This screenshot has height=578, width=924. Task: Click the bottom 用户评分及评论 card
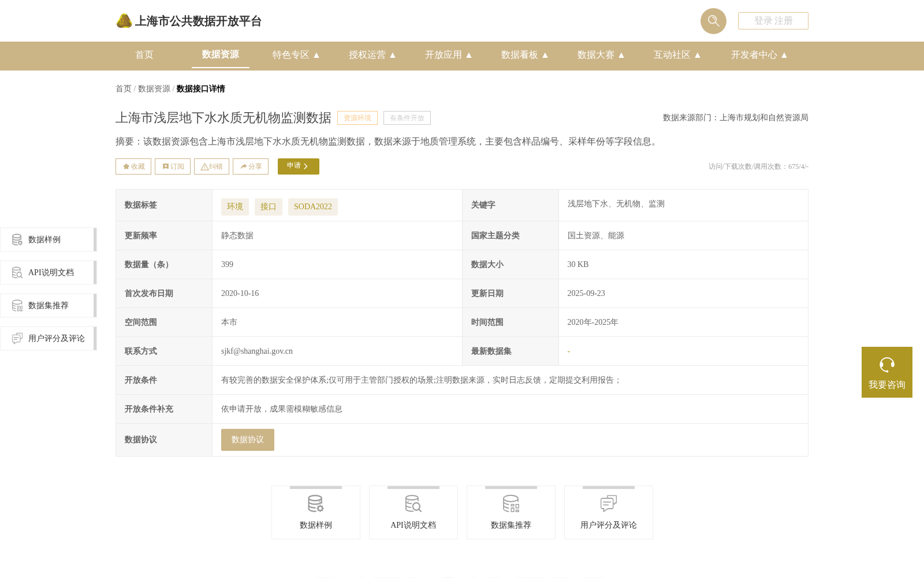(609, 512)
